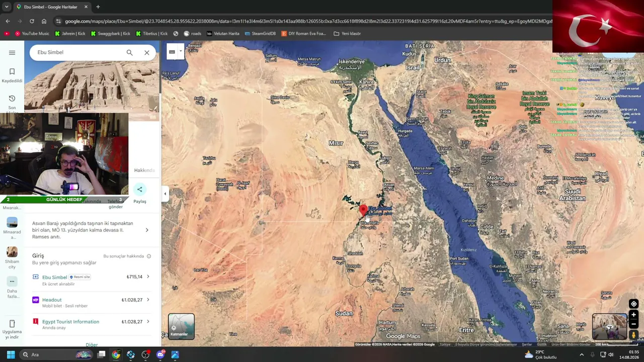Open the tab search dropdown

(7, 7)
